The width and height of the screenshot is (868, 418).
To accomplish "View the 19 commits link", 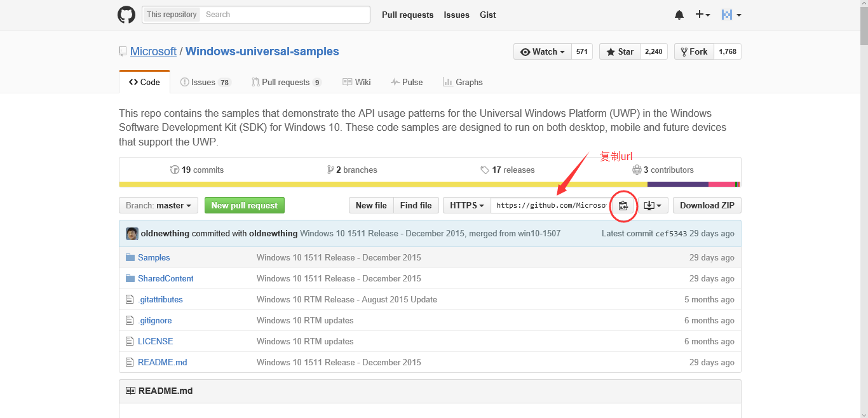I will coord(197,170).
